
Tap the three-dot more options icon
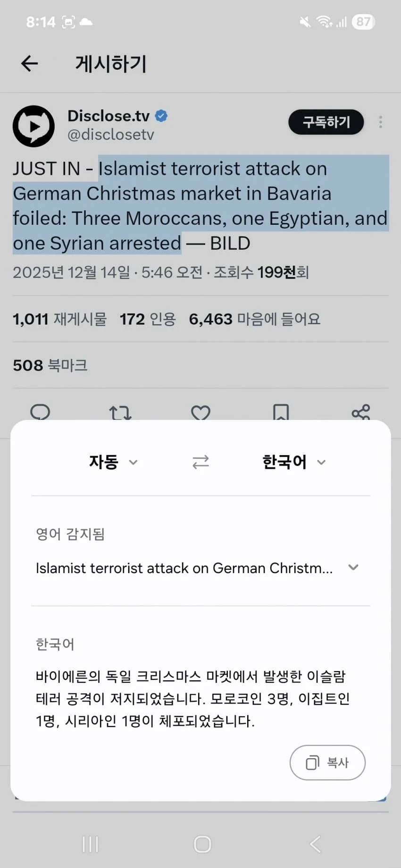(x=380, y=123)
